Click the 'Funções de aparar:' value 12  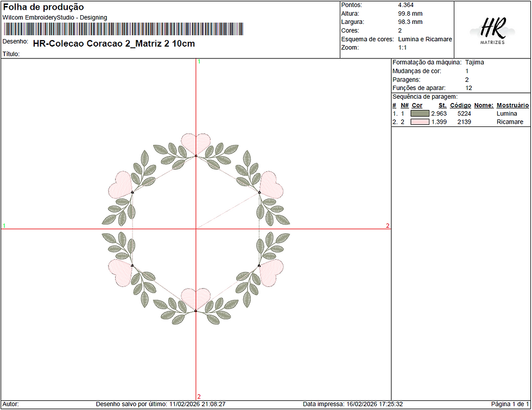click(x=468, y=88)
